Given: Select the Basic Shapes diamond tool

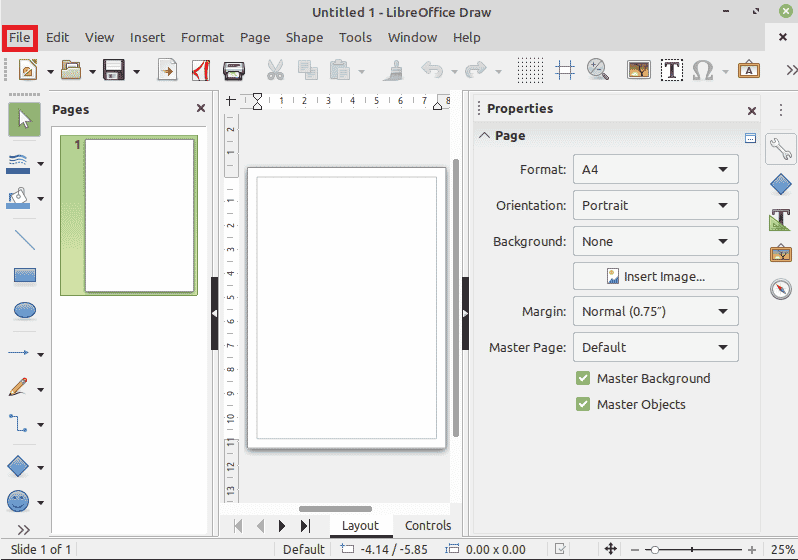Looking at the screenshot, I should (18, 466).
